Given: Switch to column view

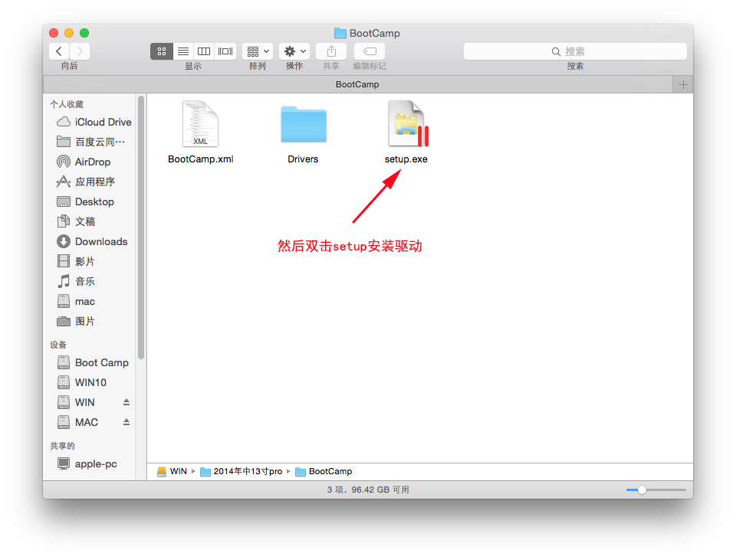Looking at the screenshot, I should [x=204, y=51].
